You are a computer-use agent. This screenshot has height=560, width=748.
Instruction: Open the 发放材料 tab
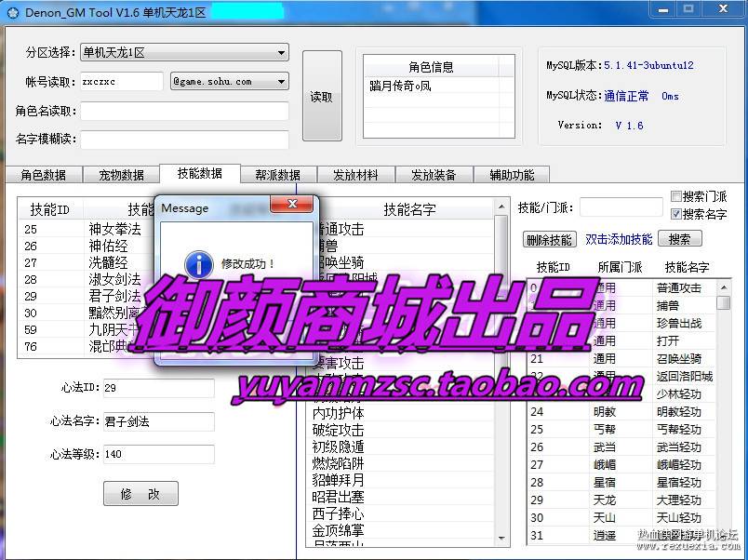click(355, 175)
